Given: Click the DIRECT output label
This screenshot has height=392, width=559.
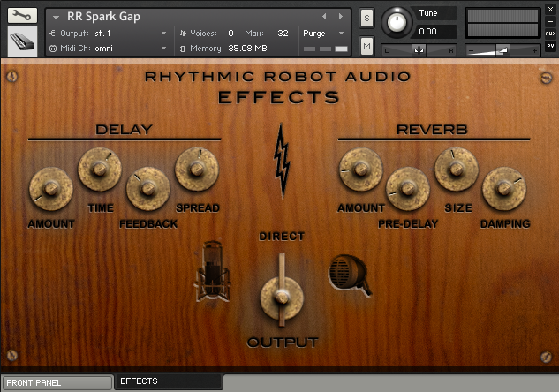Looking at the screenshot, I should pos(282,237).
